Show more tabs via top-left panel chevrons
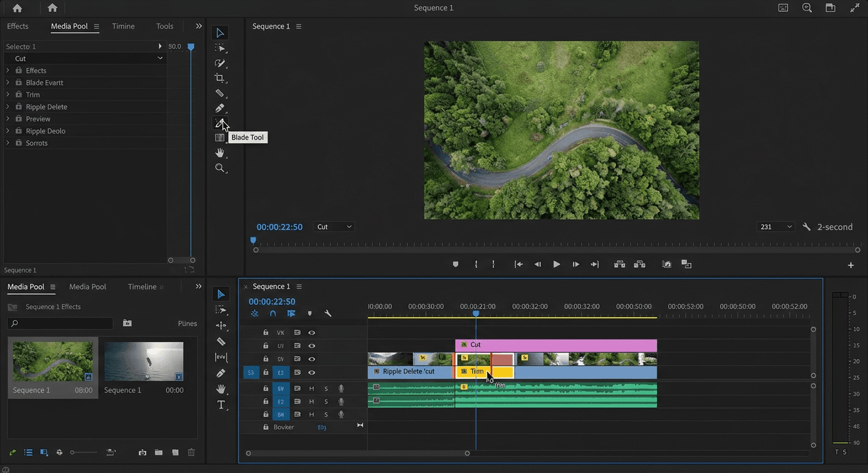The width and height of the screenshot is (868, 473). [199, 26]
